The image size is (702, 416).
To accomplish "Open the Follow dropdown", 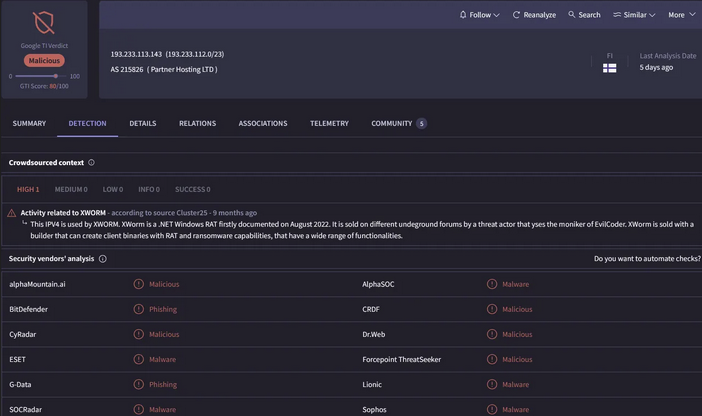I will pyautogui.click(x=480, y=15).
